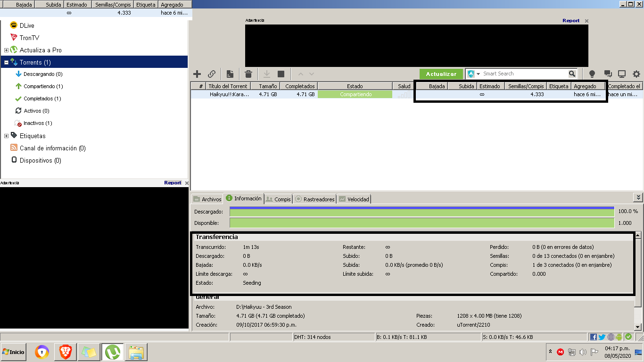Collapse the Torrents (1) tree node

[6, 62]
